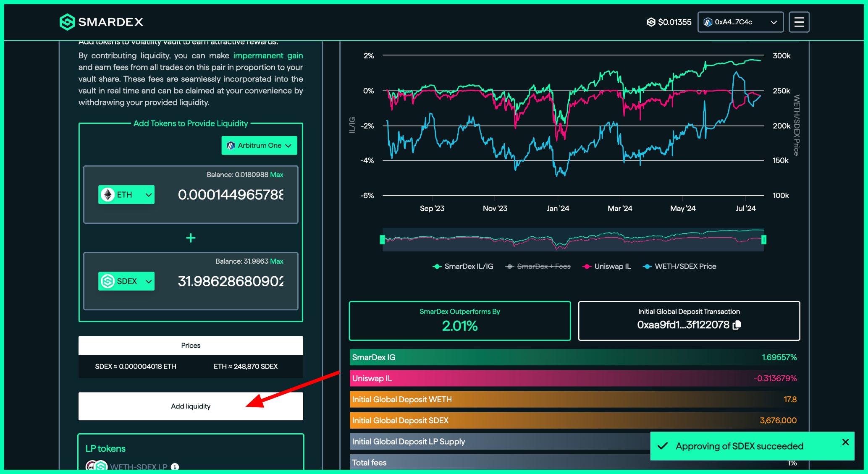Open the impermanent gain link

pyautogui.click(x=268, y=55)
